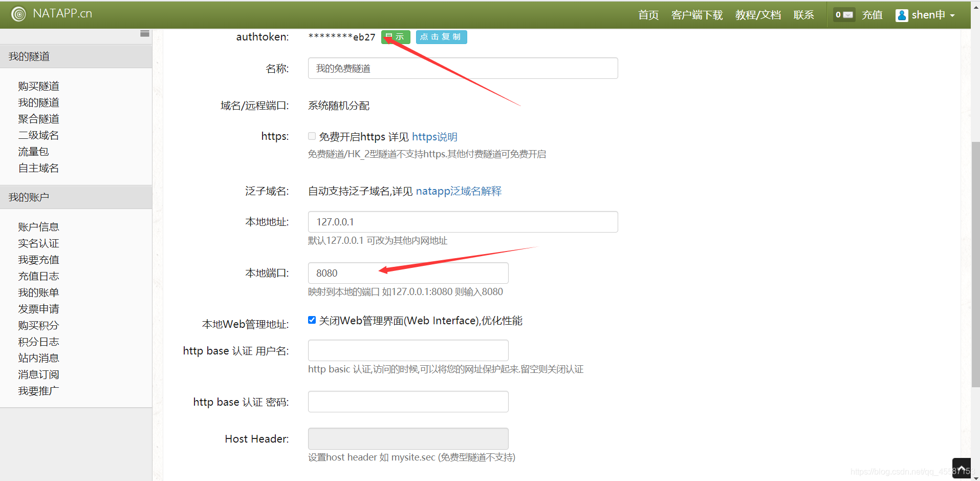Click the 我的隧道 sidebar section header
This screenshot has height=481, width=980.
tap(76, 56)
